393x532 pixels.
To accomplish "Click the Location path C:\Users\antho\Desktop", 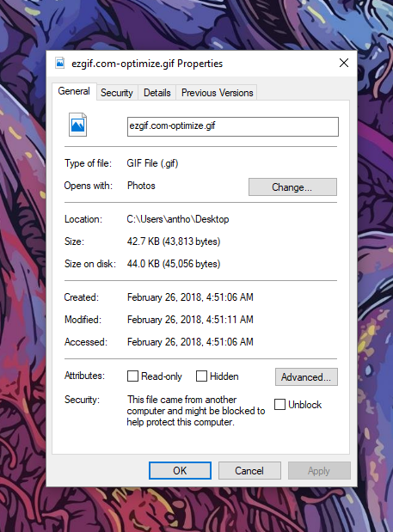I will click(178, 219).
